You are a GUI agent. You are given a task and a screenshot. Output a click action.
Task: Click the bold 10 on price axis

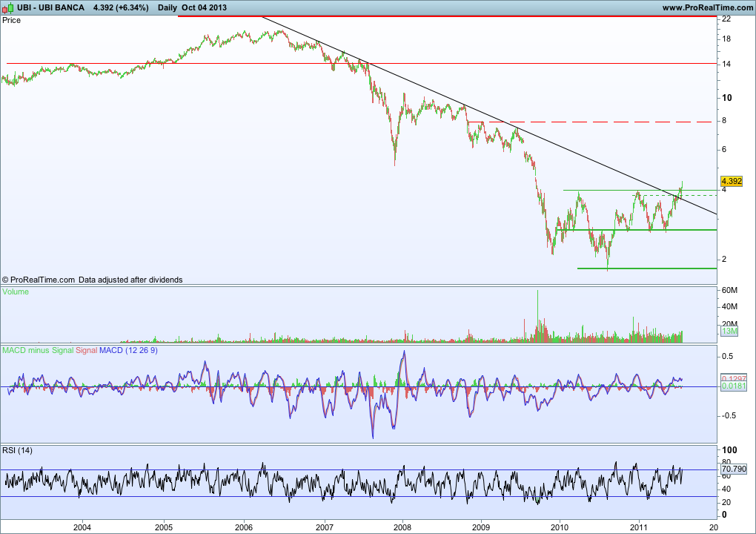coord(726,97)
